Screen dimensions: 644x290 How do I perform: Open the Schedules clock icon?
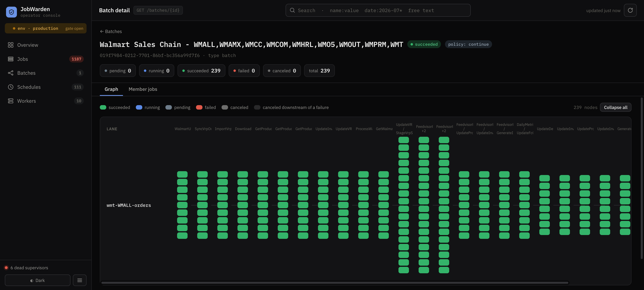(10, 87)
